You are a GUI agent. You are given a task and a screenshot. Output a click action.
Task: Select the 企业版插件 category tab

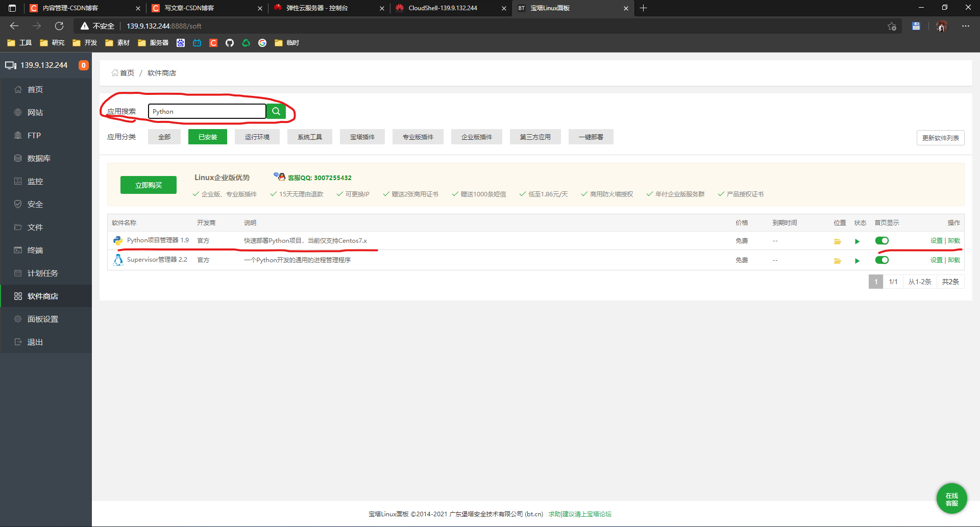coord(477,137)
